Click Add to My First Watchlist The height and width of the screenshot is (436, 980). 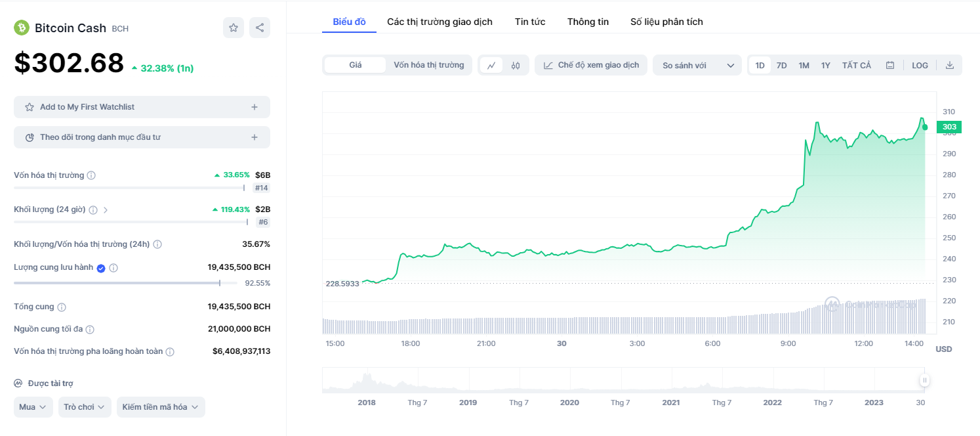(142, 107)
